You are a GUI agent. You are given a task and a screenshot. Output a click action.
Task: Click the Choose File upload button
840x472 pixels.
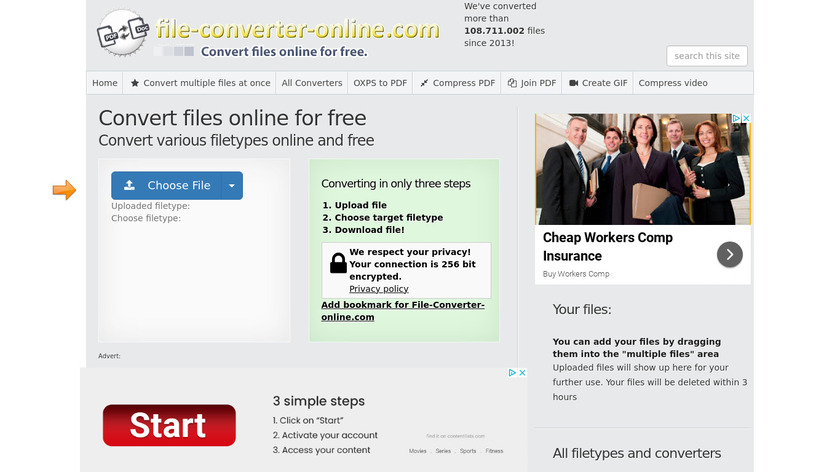[x=166, y=185]
